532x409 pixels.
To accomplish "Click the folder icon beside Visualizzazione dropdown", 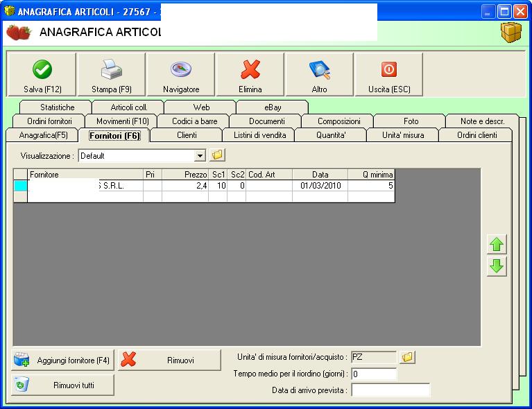I will 217,155.
